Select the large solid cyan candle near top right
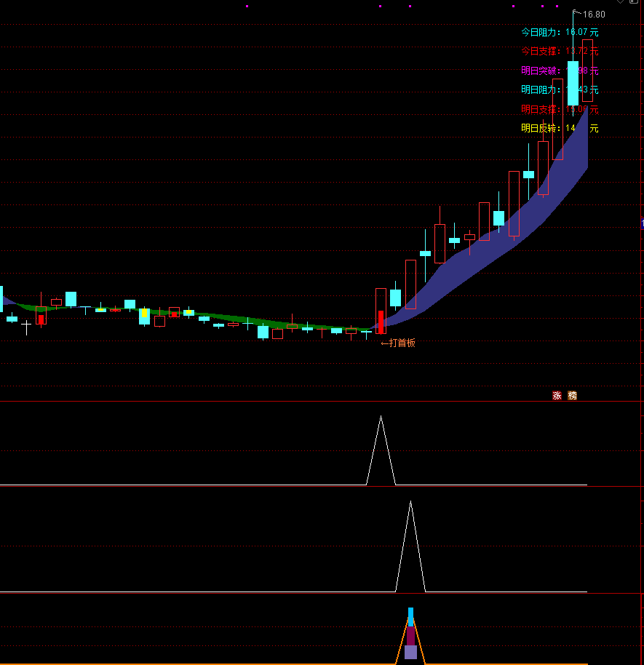Image resolution: width=644 pixels, height=665 pixels. point(573,83)
